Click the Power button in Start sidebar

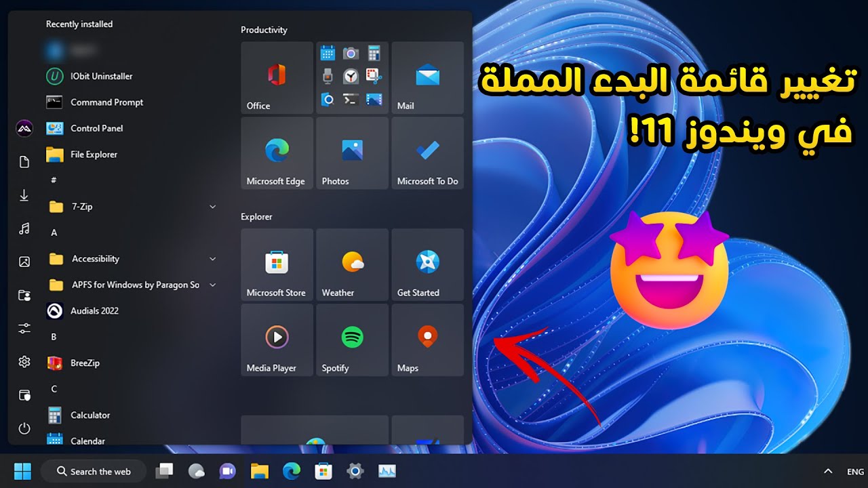24,428
